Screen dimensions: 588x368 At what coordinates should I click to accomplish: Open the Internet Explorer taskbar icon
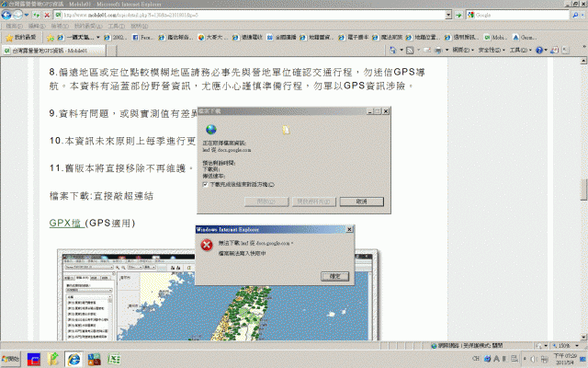point(73,360)
